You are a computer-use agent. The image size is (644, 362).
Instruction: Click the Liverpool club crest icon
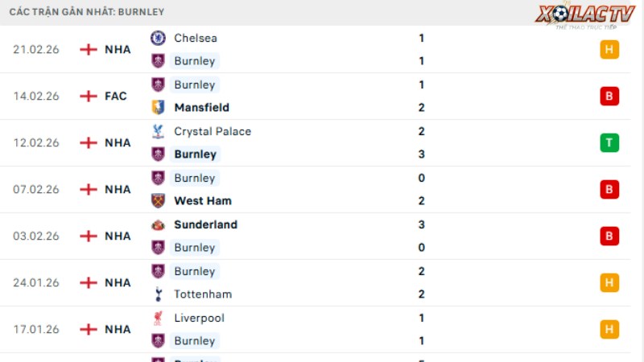[x=158, y=318]
